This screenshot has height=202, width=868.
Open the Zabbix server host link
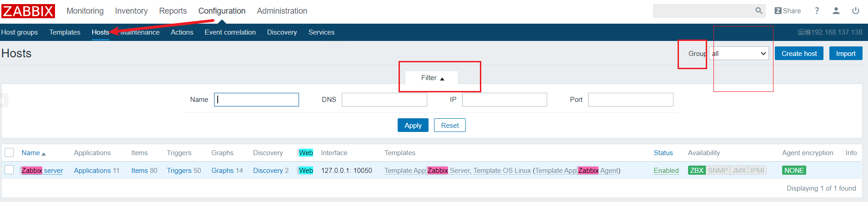coord(42,171)
